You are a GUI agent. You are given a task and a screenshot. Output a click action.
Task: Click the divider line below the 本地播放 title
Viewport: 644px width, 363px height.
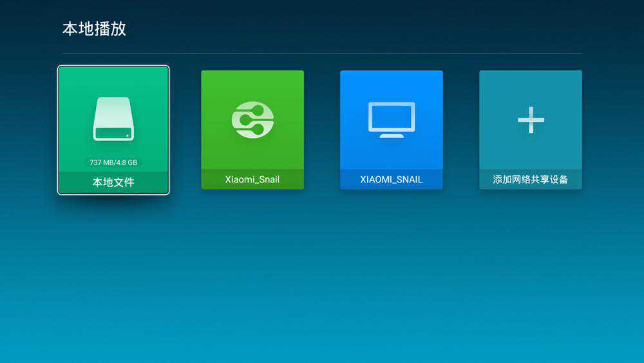tap(322, 53)
